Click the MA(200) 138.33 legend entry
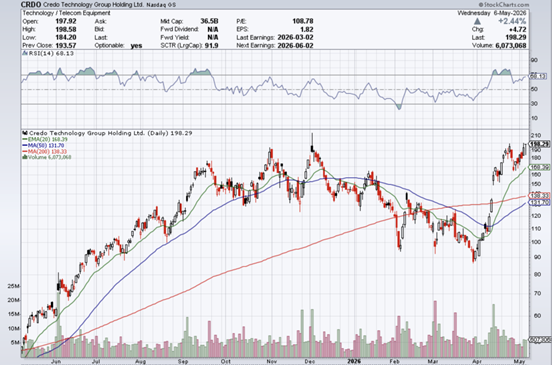 45,151
